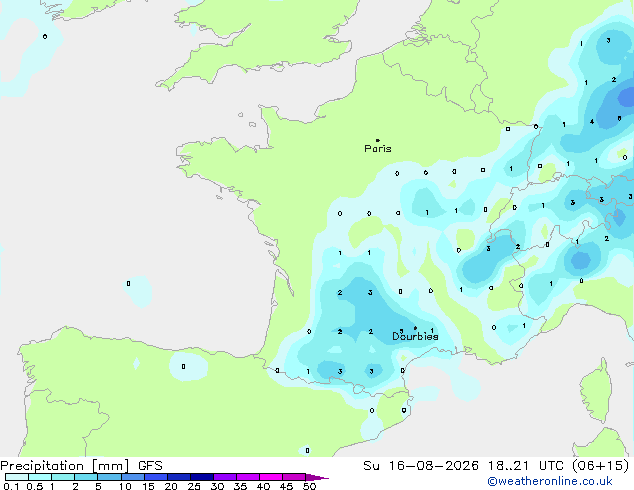Click the purple arrow tip after the 50 mark

pyautogui.click(x=317, y=477)
